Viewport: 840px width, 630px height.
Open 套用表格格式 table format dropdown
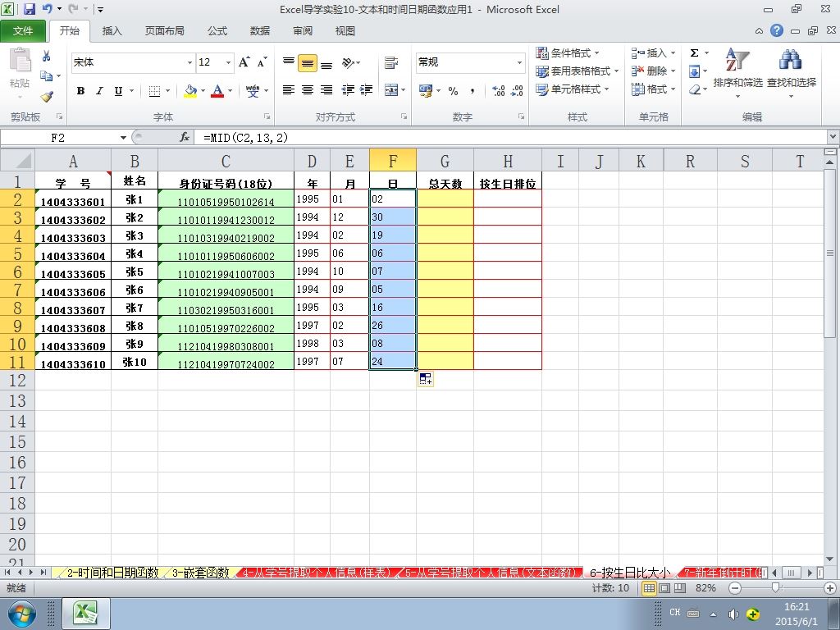(577, 71)
